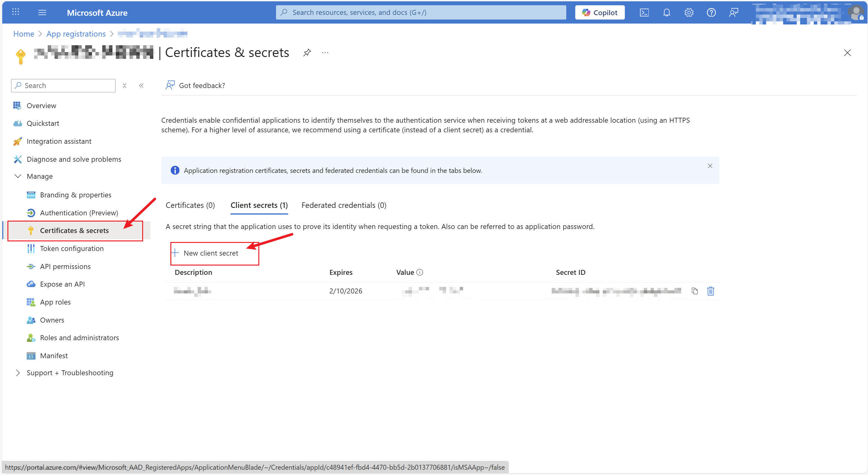
Task: Click the Value info icon
Action: point(419,272)
